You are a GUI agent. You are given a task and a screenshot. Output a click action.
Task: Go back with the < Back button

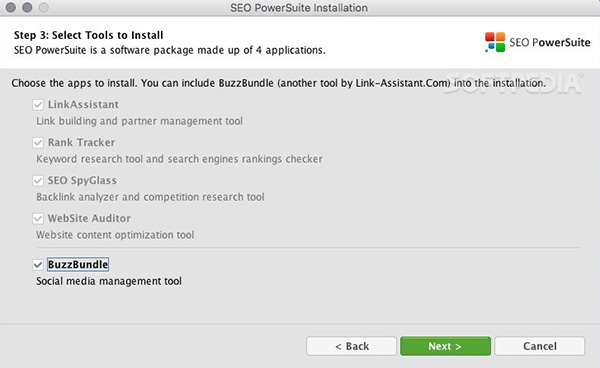click(351, 346)
